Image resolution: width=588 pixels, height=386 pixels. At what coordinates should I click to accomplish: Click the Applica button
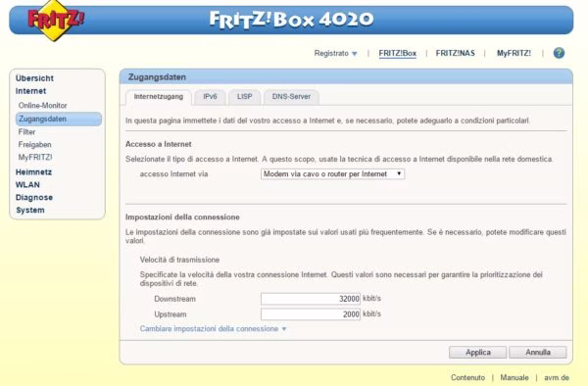pyautogui.click(x=478, y=353)
